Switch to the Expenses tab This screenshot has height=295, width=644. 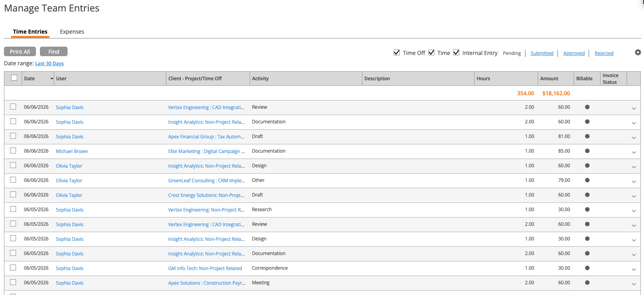tap(72, 32)
